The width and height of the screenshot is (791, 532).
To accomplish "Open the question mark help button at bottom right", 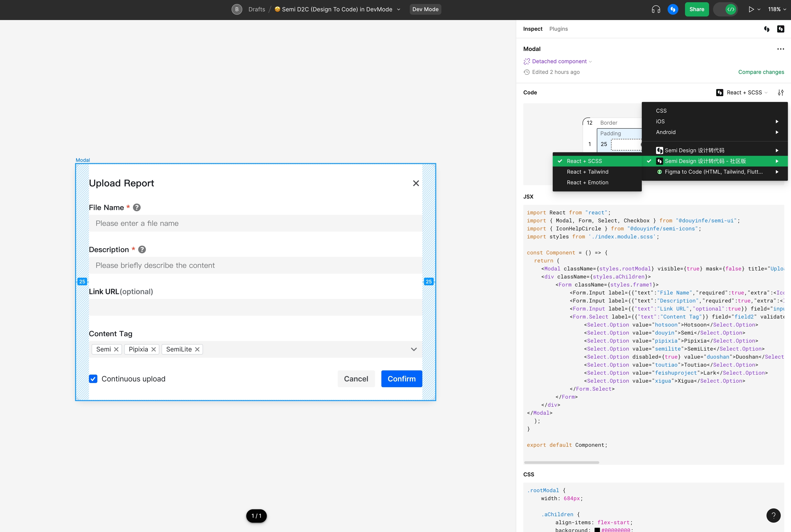I will pyautogui.click(x=774, y=515).
